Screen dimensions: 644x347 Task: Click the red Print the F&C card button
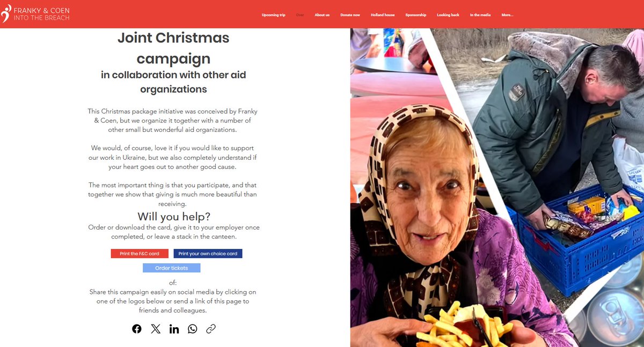(x=140, y=254)
